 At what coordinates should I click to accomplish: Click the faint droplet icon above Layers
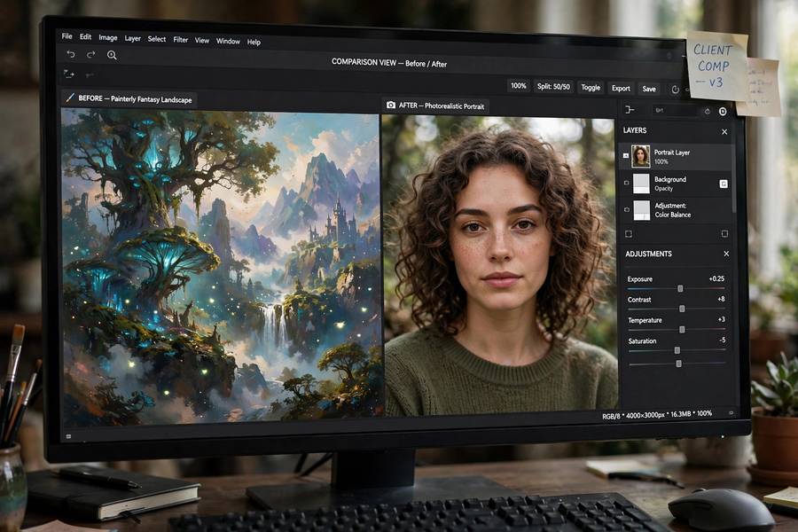coord(707,111)
